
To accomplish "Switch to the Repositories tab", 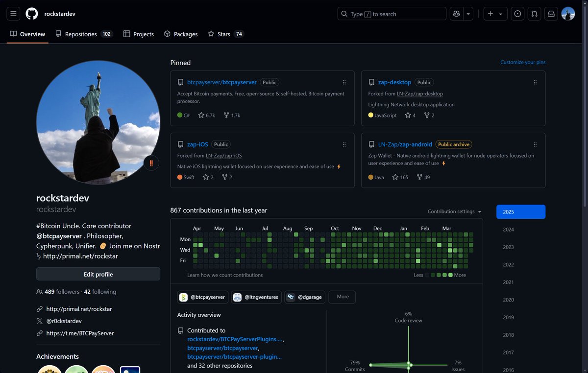I will (x=84, y=34).
